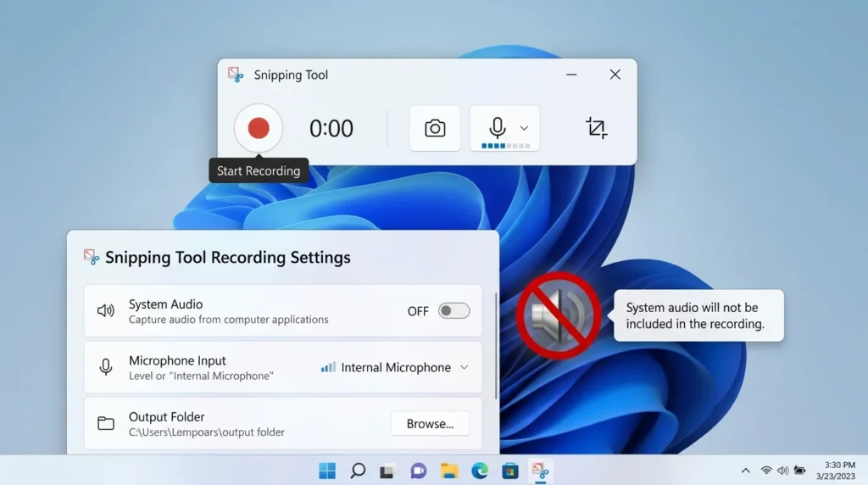Select the crop region tool icon

click(596, 128)
